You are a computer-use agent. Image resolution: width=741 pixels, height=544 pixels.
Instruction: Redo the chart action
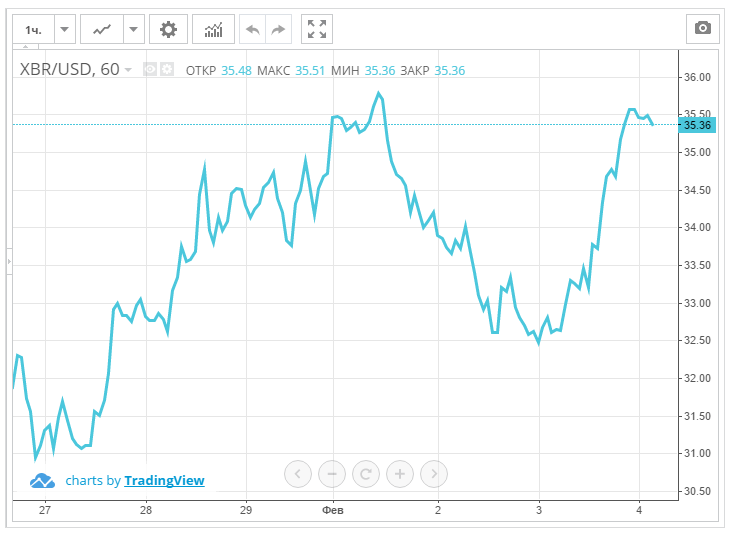[278, 30]
